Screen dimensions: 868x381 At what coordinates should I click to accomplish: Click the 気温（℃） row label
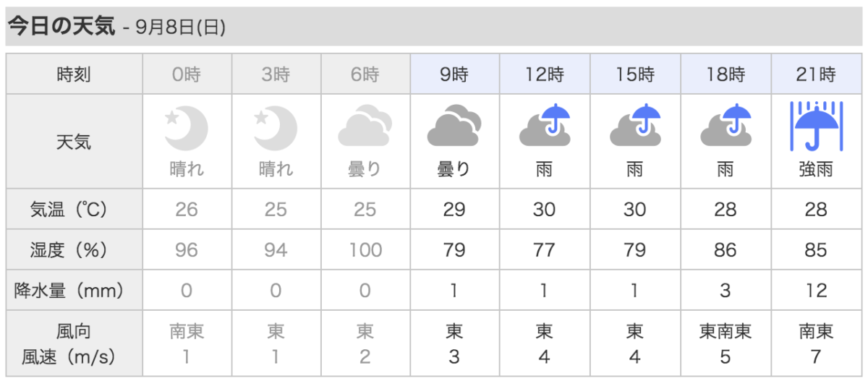pyautogui.click(x=74, y=210)
